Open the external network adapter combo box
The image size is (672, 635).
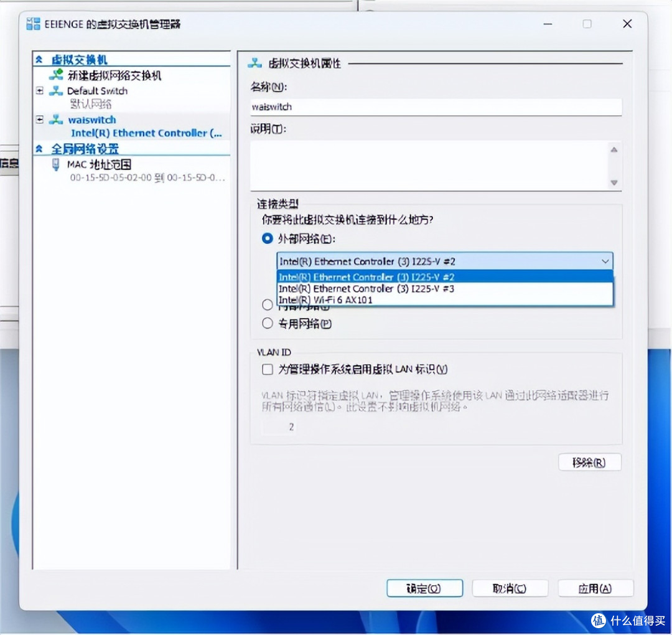445,261
